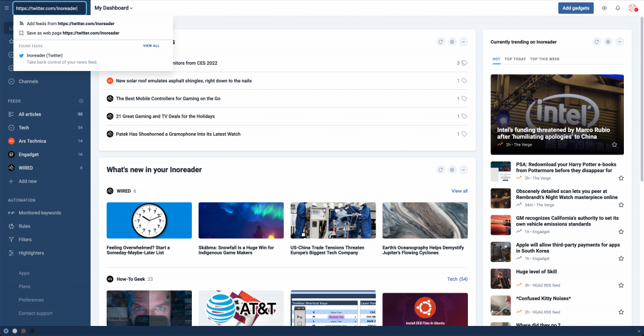
Task: Star the GM California emissions article
Action: coord(621,232)
